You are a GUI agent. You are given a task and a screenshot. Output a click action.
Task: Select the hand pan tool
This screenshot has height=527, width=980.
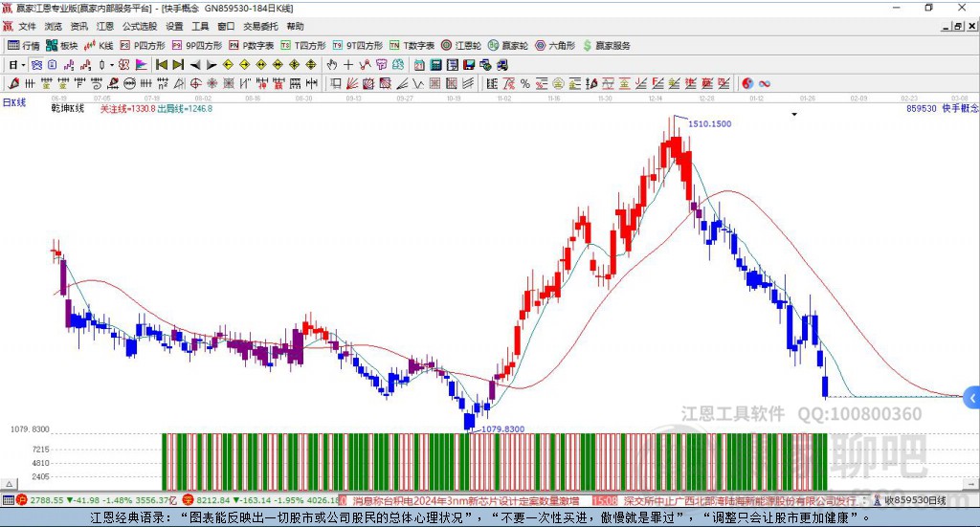tap(332, 65)
